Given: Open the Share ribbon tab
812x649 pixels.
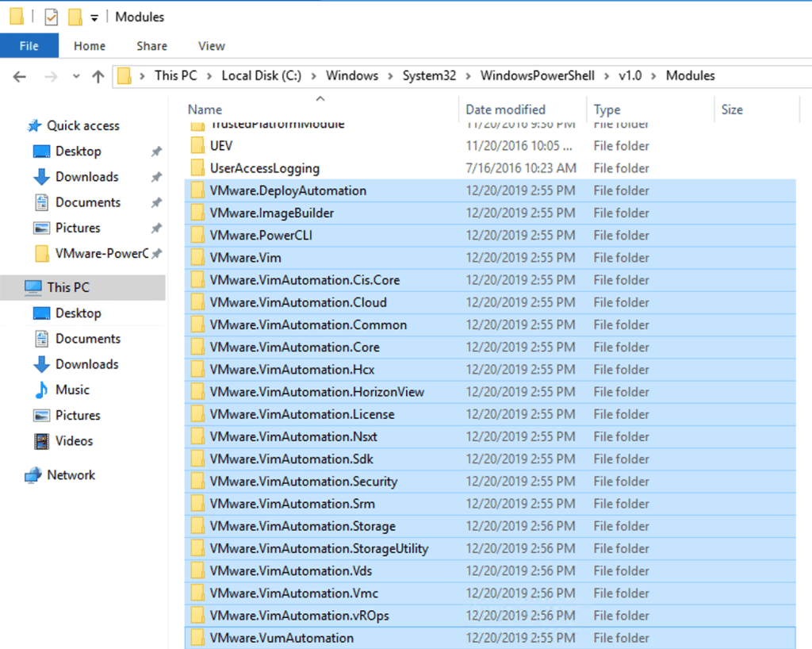Looking at the screenshot, I should pyautogui.click(x=151, y=46).
